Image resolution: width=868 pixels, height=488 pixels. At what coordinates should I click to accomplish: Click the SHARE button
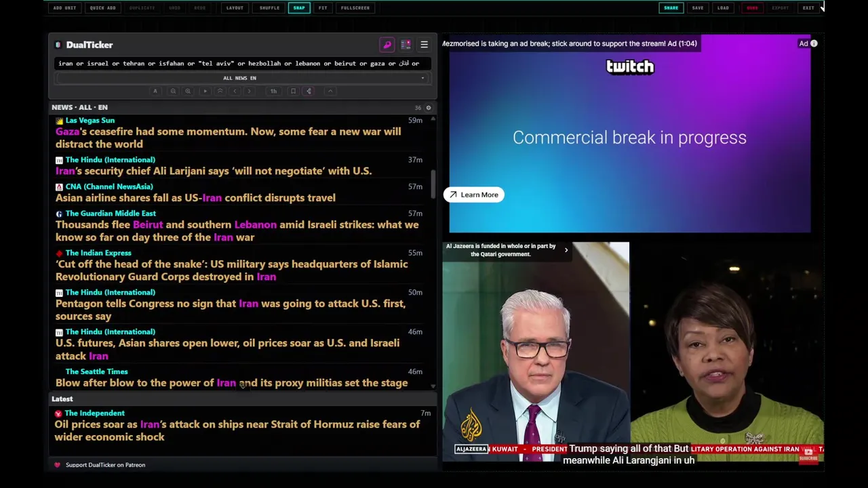coord(671,8)
